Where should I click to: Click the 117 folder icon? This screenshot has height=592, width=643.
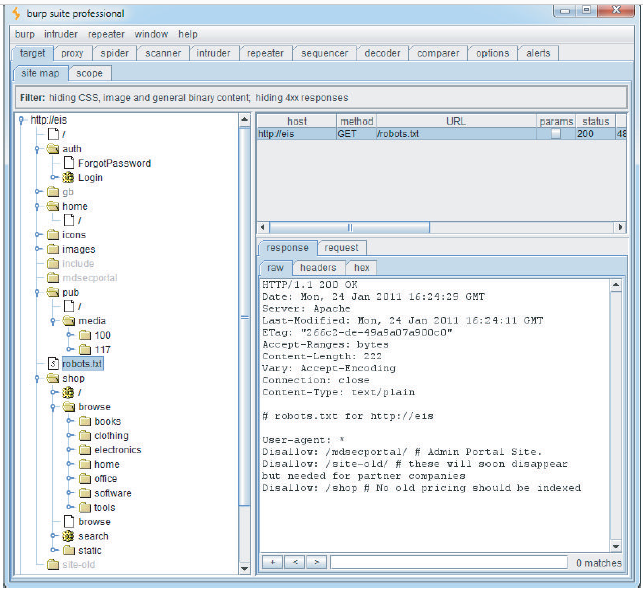[85, 350]
